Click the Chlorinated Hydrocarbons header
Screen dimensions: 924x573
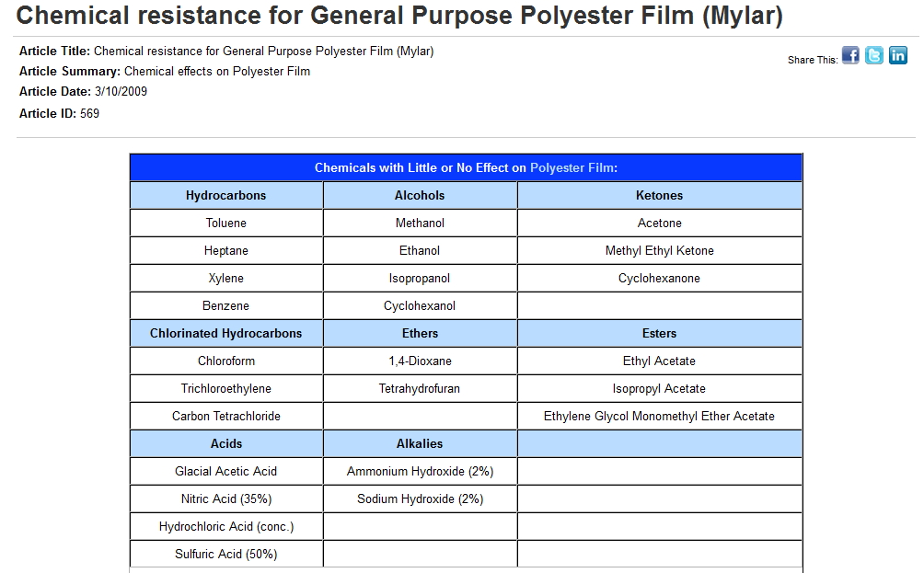coord(226,333)
